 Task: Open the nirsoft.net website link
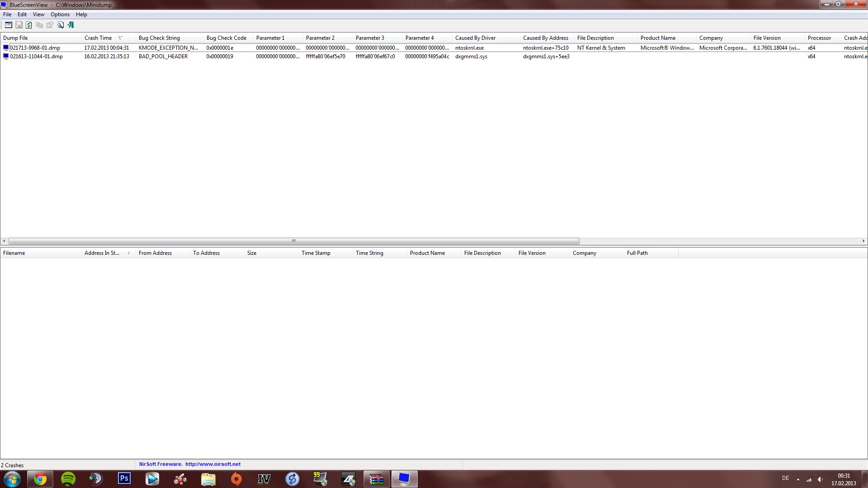[x=212, y=464]
